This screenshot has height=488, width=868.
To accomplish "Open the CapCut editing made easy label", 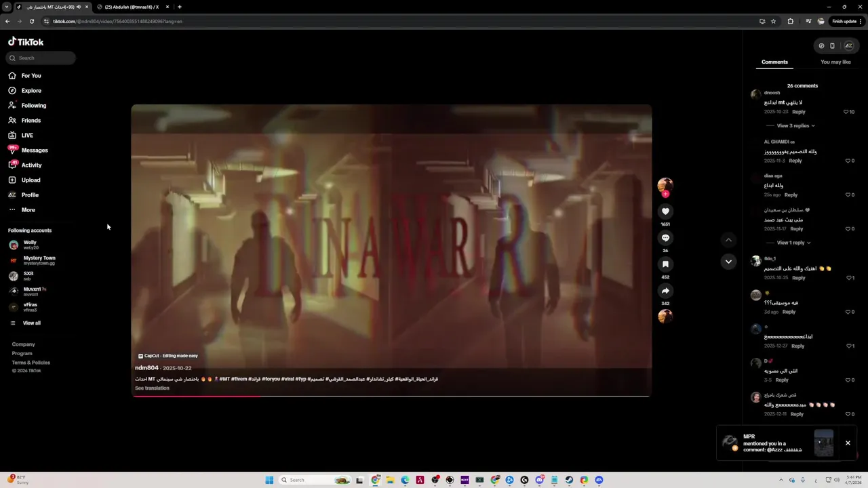I will coord(168,356).
